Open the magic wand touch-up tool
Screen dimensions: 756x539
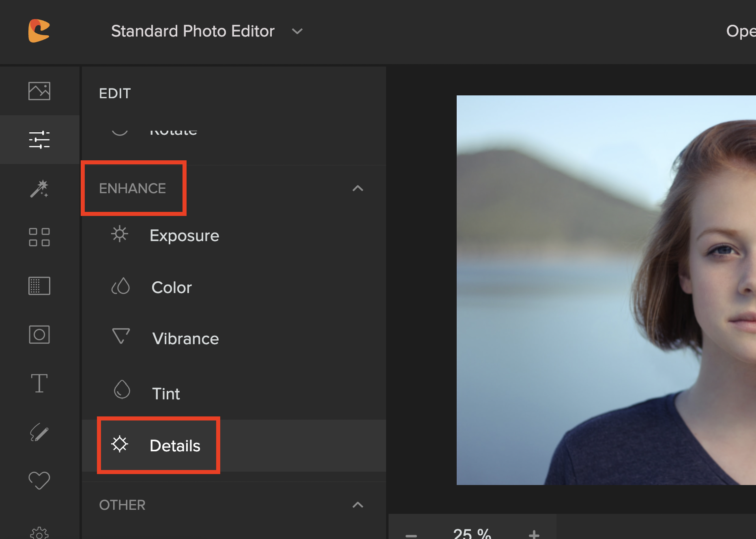click(x=39, y=189)
